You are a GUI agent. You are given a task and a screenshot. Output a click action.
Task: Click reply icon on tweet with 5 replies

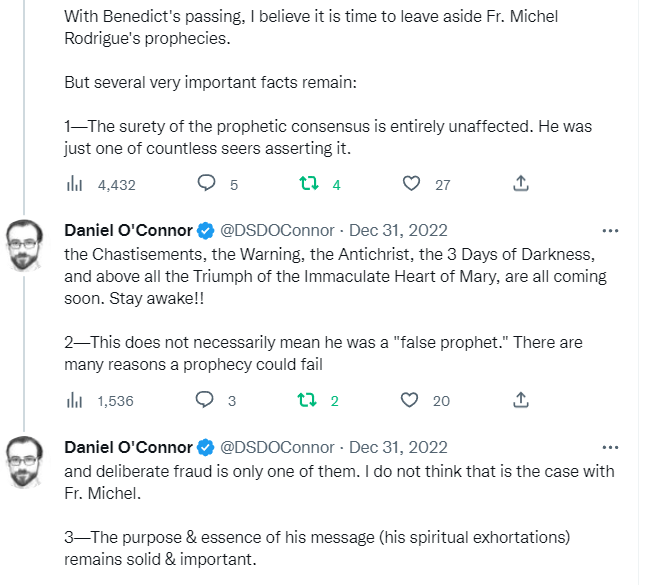pos(207,184)
